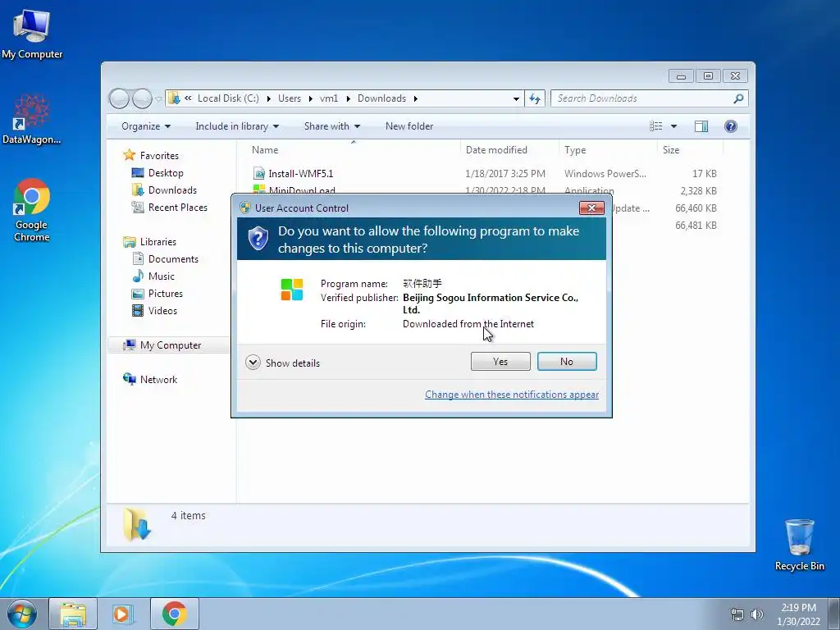Click New folder in Explorer toolbar
The width and height of the screenshot is (840, 630).
[409, 126]
